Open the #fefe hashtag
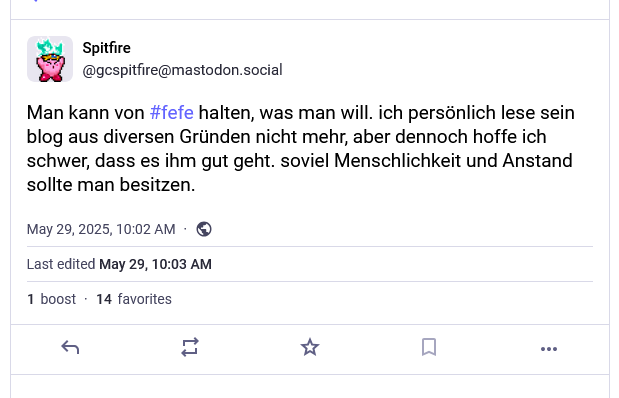The image size is (619, 398). click(x=172, y=113)
